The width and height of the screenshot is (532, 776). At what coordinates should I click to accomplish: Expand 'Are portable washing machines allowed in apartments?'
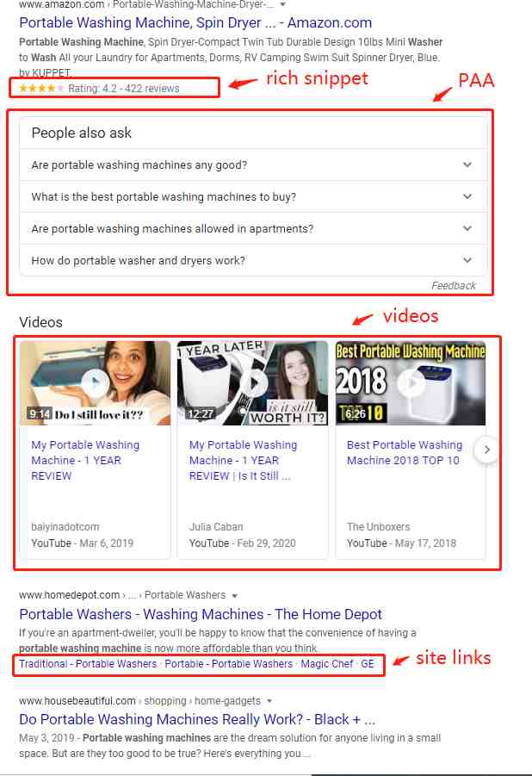pos(253,228)
